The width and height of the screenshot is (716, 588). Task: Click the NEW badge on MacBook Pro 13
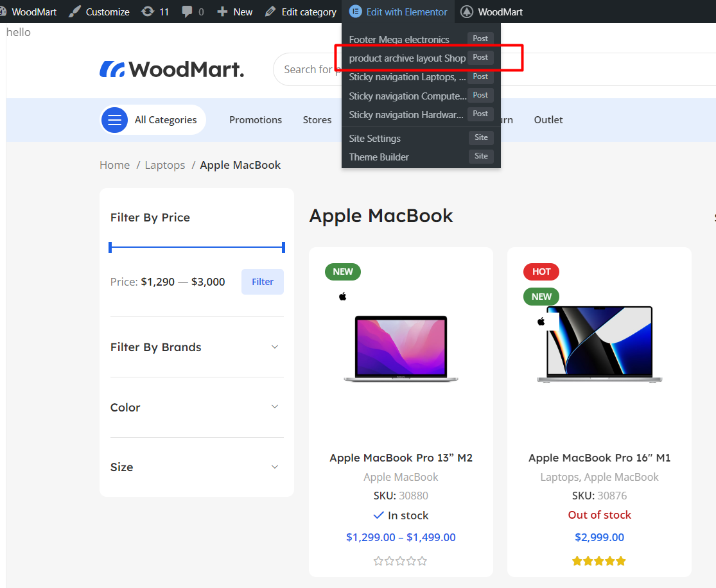pos(343,272)
